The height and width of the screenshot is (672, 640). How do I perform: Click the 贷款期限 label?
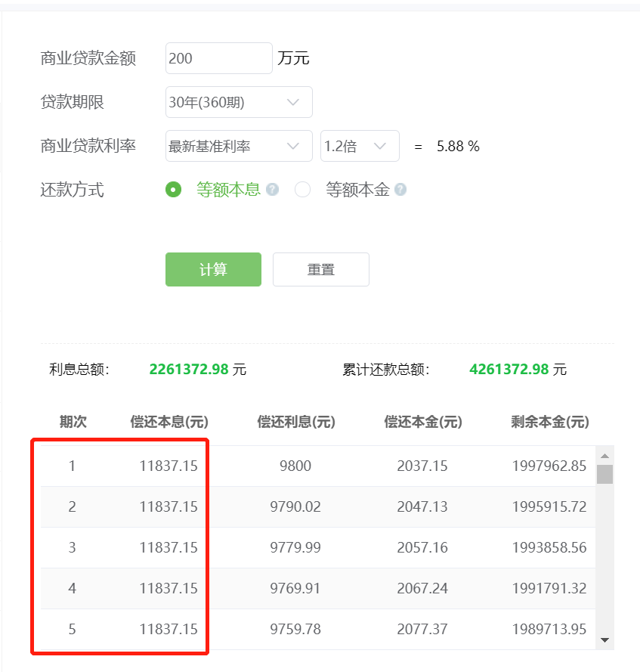tap(73, 102)
